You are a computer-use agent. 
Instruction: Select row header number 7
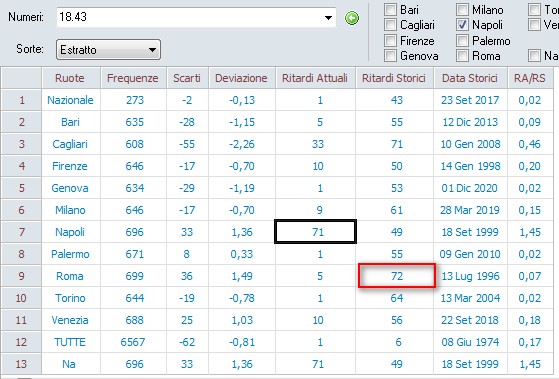pyautogui.click(x=21, y=232)
